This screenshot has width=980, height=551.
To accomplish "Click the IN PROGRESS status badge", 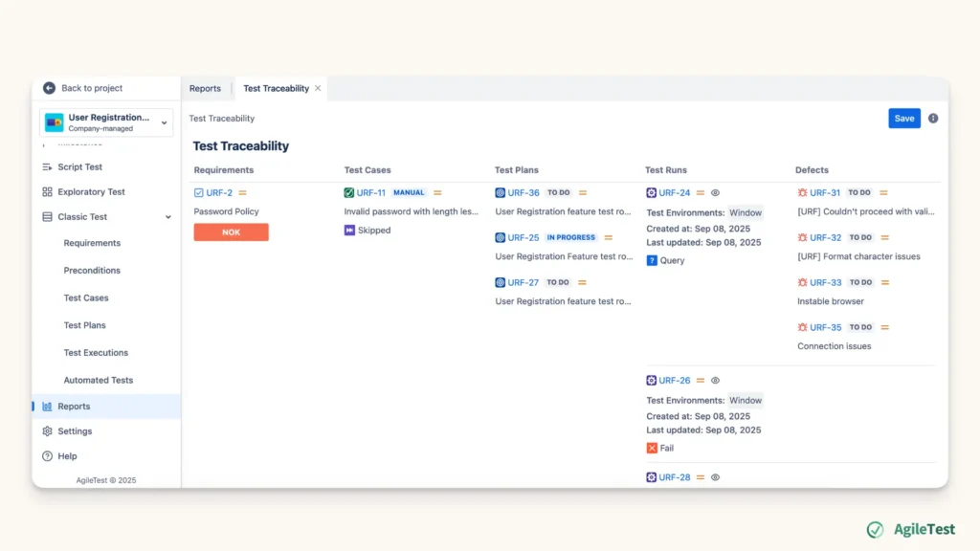I will [571, 237].
